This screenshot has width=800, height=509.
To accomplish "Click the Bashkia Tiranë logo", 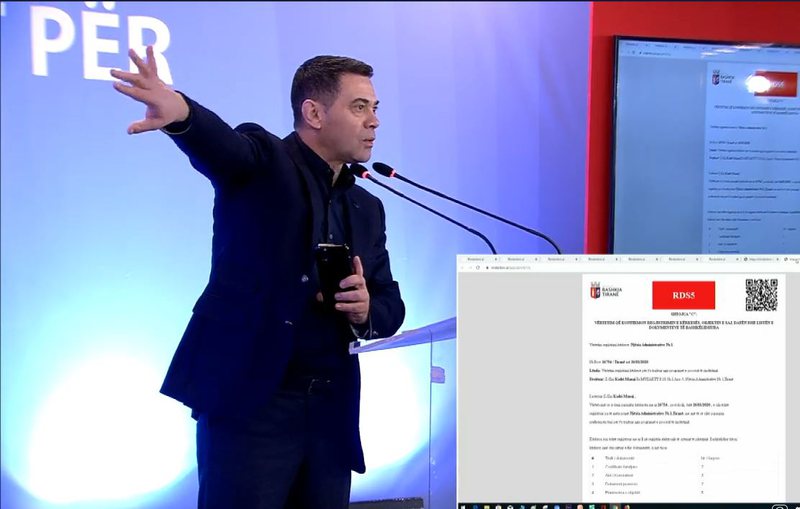I will point(606,291).
